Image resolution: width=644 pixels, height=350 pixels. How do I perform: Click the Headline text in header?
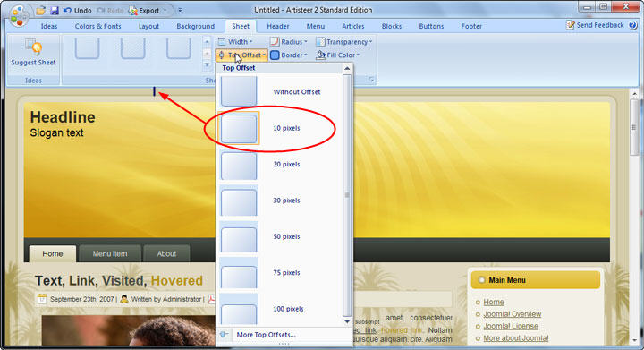click(x=63, y=117)
